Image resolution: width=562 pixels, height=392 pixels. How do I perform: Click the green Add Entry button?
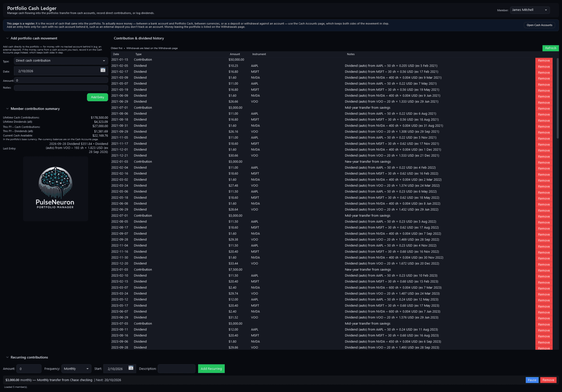[98, 97]
